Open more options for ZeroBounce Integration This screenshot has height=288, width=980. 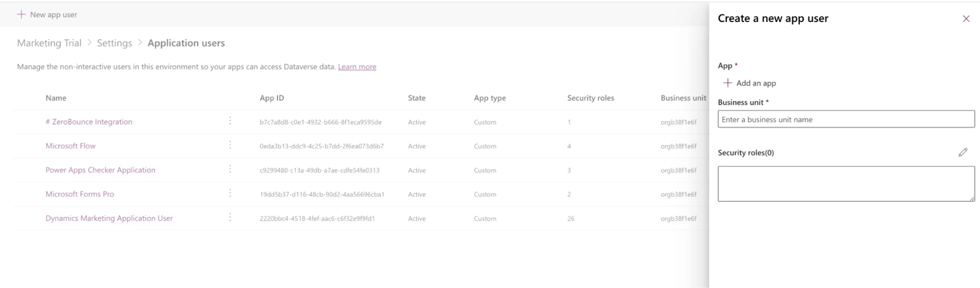pos(230,121)
